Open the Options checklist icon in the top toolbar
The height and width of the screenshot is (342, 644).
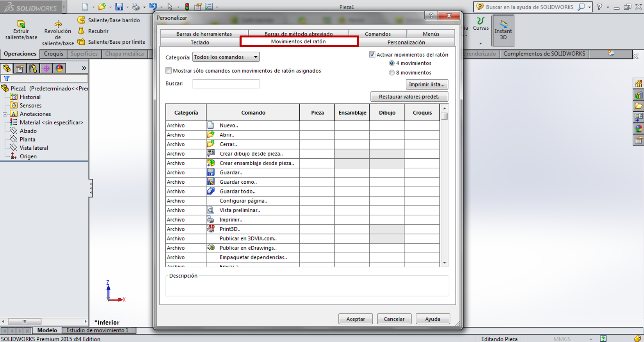(209, 7)
